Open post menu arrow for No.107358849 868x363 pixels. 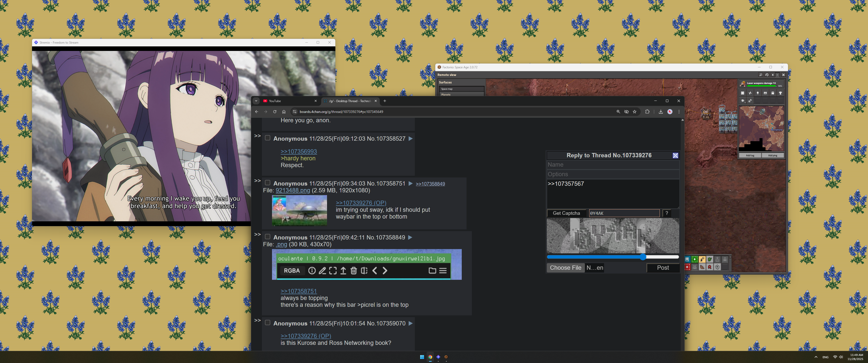(410, 237)
